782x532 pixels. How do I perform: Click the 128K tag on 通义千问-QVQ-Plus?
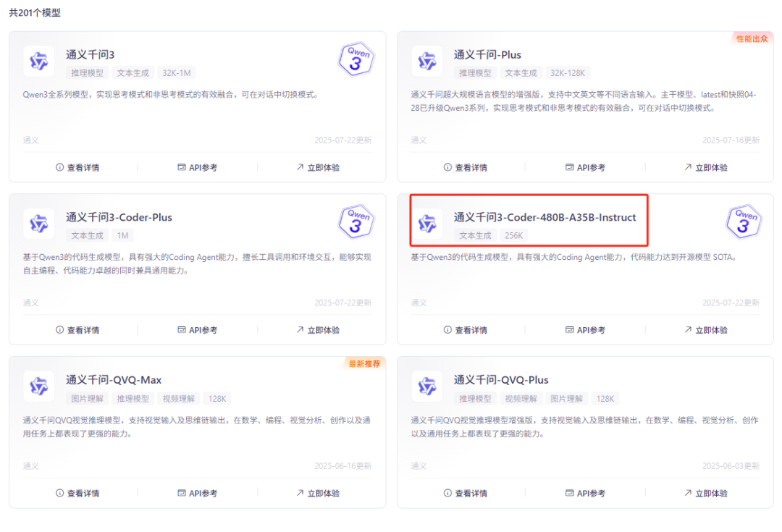click(605, 398)
